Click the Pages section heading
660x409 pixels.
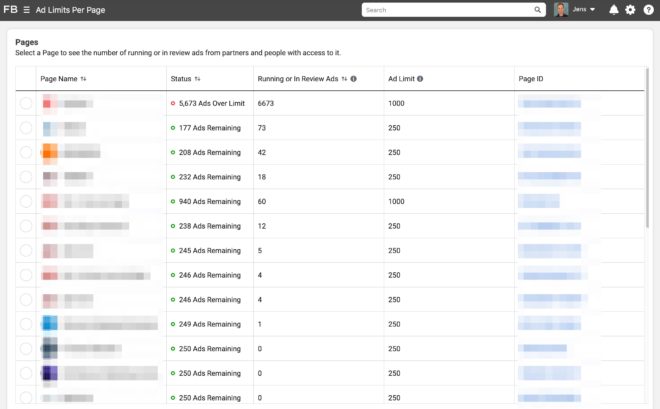(x=27, y=42)
